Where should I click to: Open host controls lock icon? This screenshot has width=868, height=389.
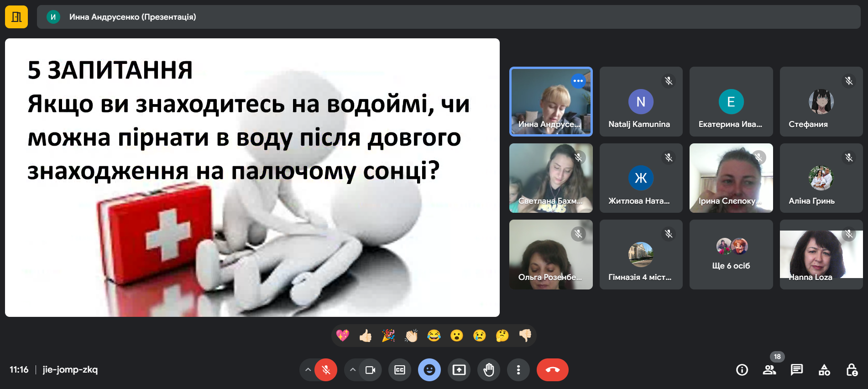tap(852, 370)
